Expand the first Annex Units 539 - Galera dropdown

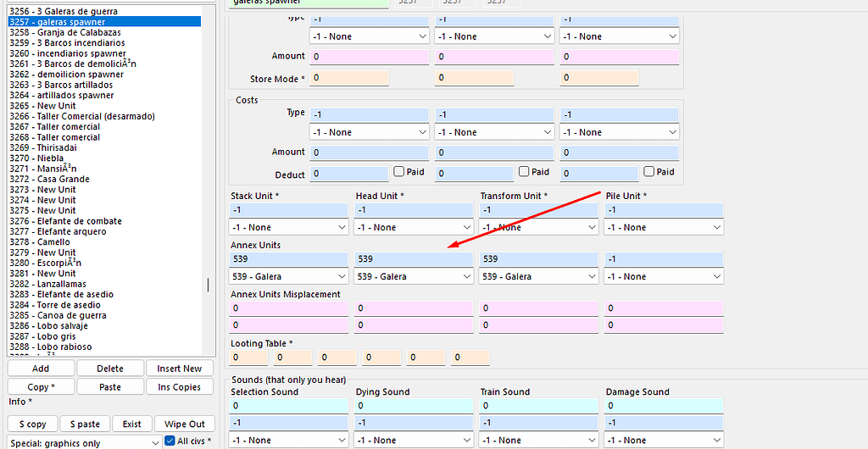[288, 276]
